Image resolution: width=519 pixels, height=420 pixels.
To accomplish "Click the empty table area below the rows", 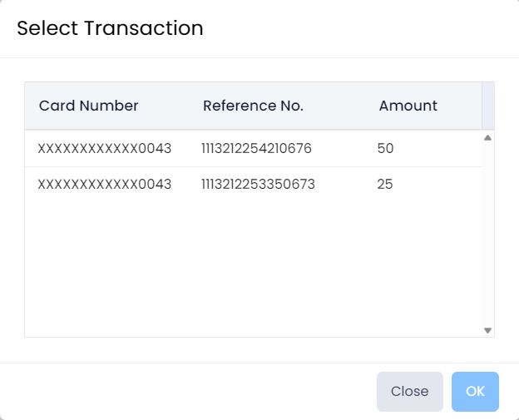I will tap(250, 266).
